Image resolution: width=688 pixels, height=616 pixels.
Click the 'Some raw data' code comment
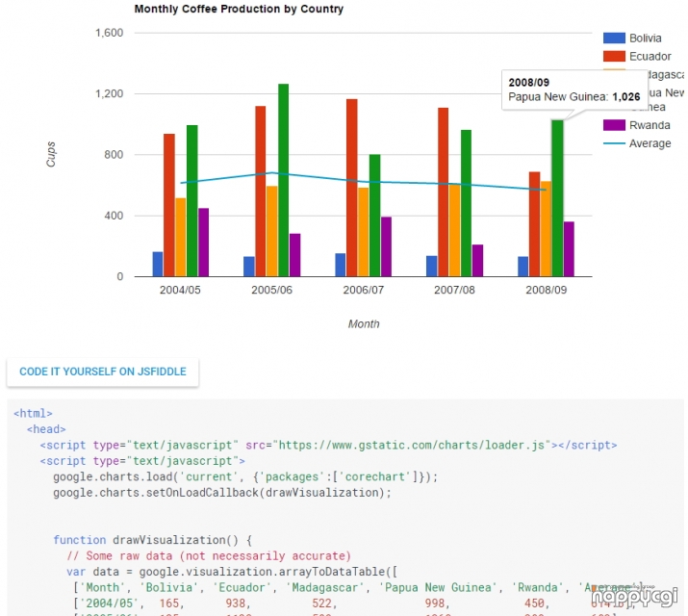point(209,556)
